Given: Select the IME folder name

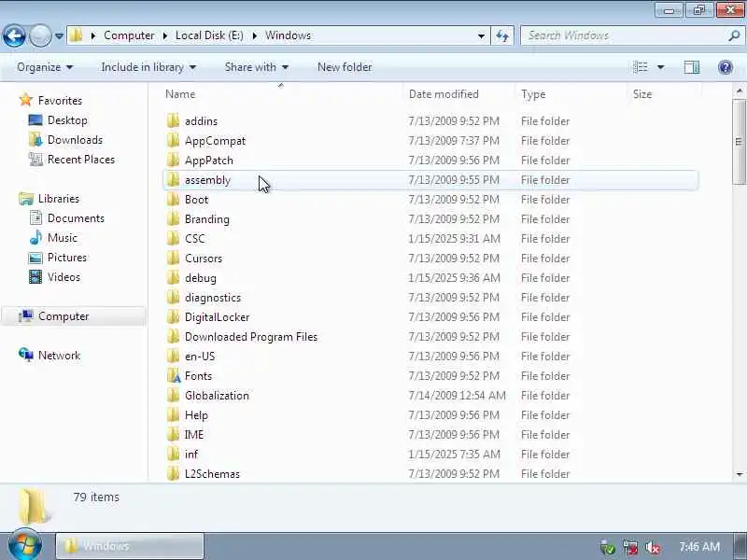Looking at the screenshot, I should (x=194, y=435).
